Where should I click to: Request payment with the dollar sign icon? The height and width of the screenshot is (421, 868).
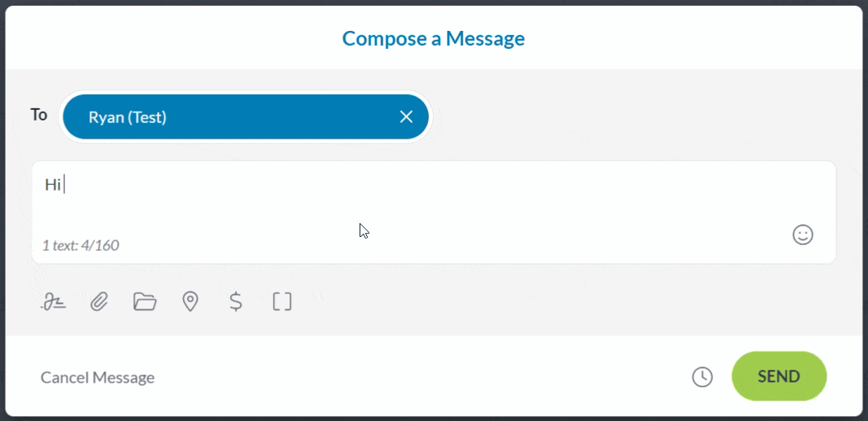point(236,302)
